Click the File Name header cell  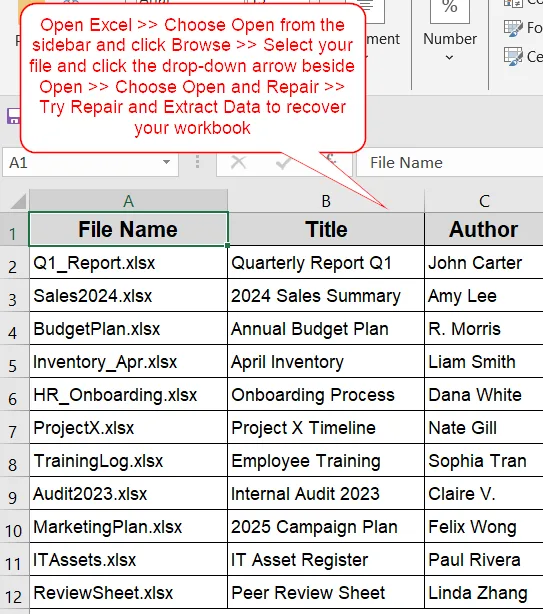[x=128, y=229]
